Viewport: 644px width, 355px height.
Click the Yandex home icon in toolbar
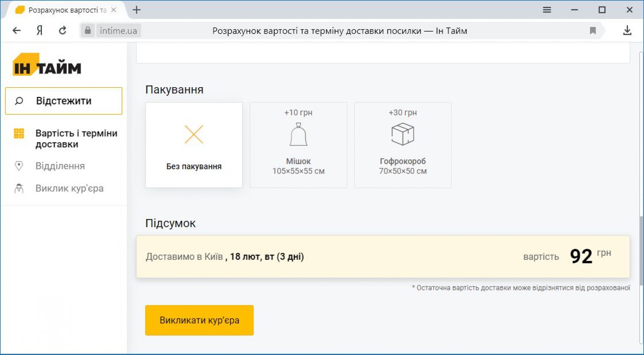point(40,31)
